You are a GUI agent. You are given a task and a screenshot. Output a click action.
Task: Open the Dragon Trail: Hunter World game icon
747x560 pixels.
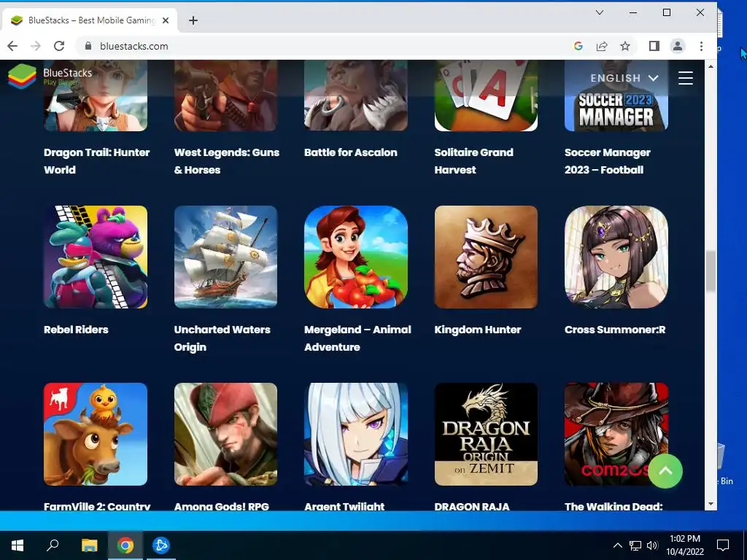(96, 96)
